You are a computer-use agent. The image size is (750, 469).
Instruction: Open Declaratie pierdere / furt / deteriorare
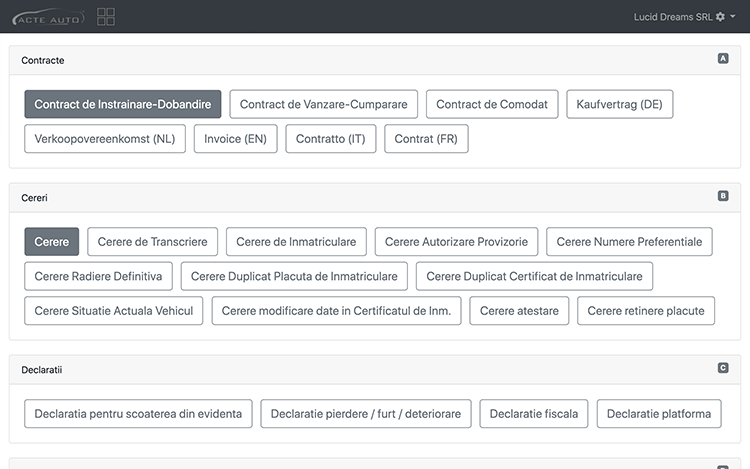pyautogui.click(x=366, y=414)
